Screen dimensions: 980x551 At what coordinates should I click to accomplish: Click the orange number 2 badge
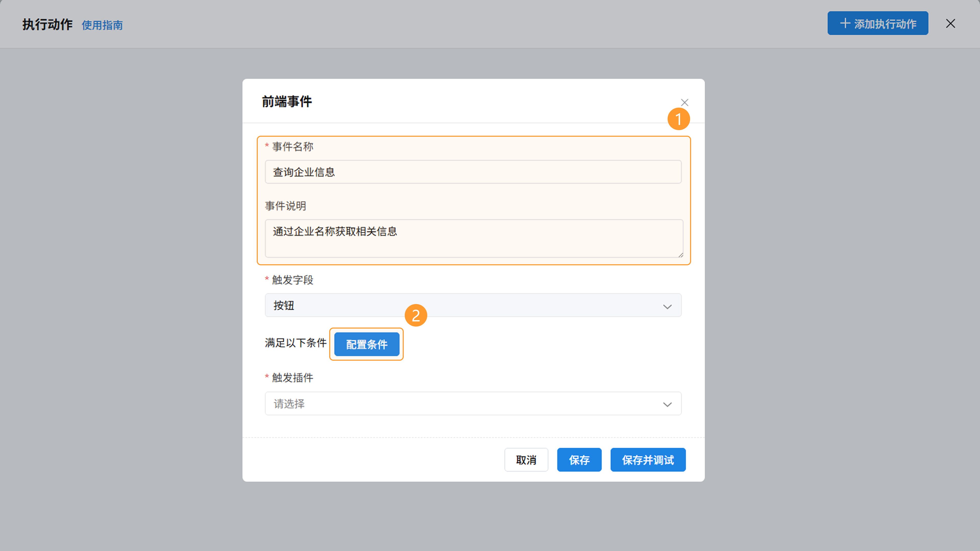(415, 315)
